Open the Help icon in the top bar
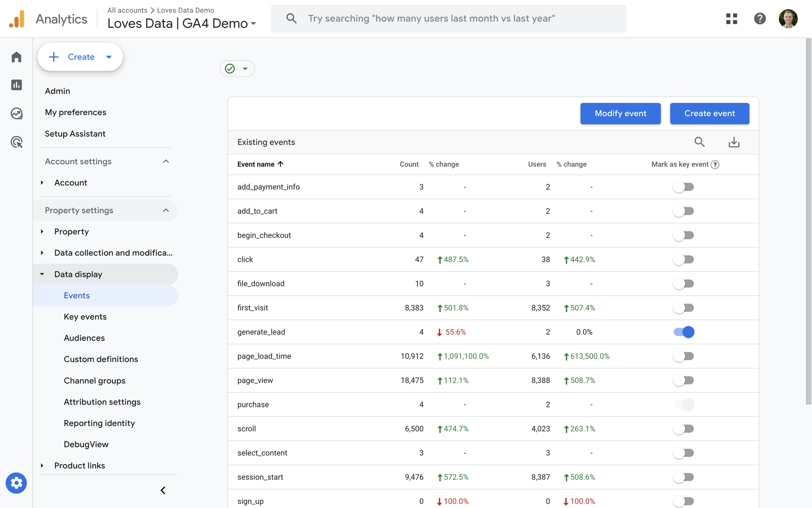 click(760, 19)
